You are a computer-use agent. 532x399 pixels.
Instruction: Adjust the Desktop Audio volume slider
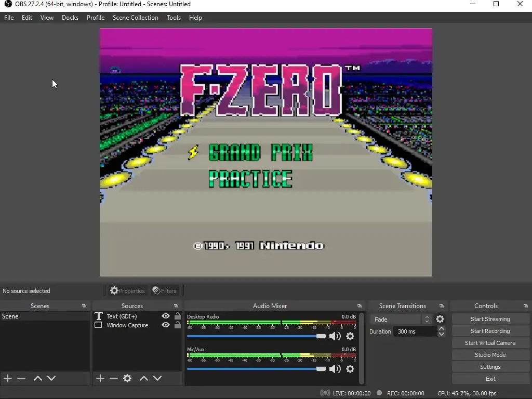pyautogui.click(x=256, y=336)
